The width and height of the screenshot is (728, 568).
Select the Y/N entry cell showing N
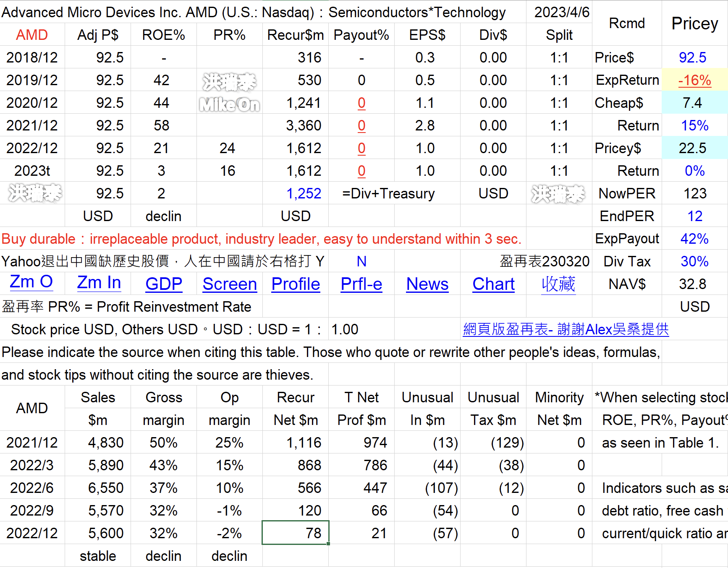[361, 261]
